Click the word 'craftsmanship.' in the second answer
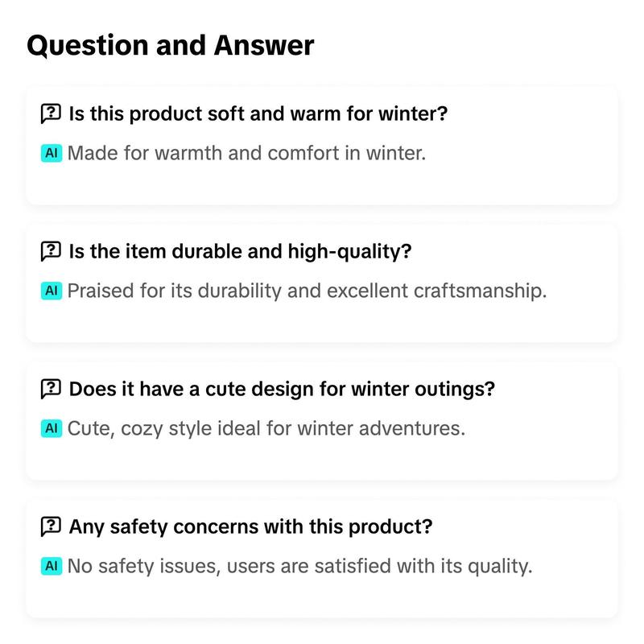The height and width of the screenshot is (644, 644). tap(480, 291)
